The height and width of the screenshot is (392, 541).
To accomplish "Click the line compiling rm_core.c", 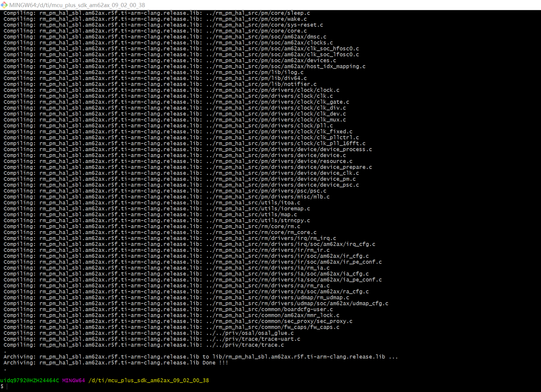I will click(x=160, y=232).
